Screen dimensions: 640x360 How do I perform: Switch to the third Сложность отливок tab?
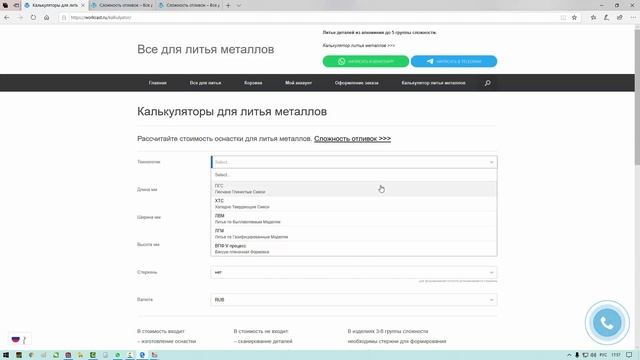point(189,5)
